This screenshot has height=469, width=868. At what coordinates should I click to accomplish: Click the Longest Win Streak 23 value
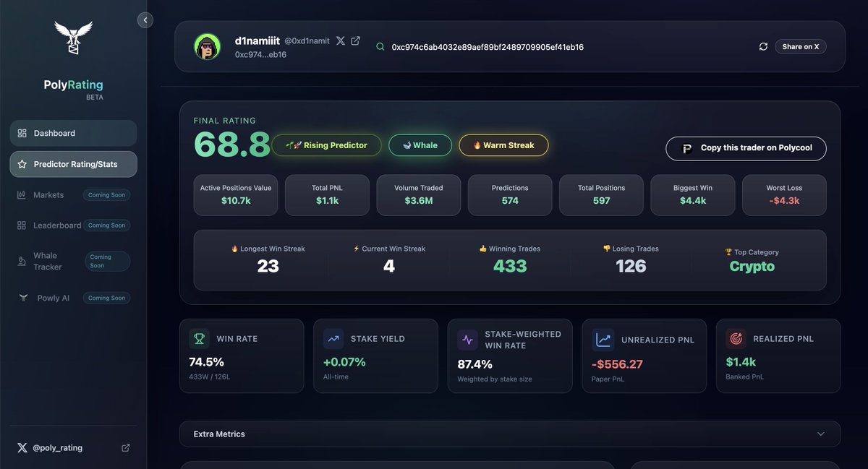click(x=268, y=266)
